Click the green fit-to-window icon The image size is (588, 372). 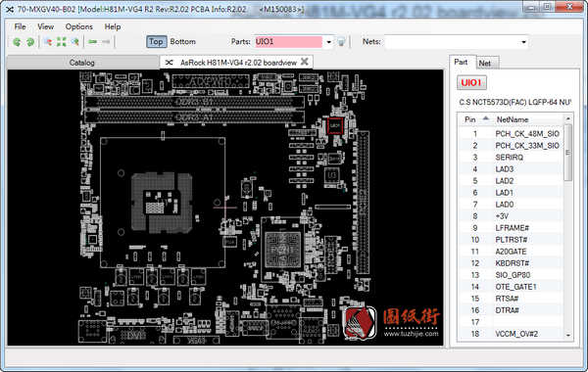62,42
